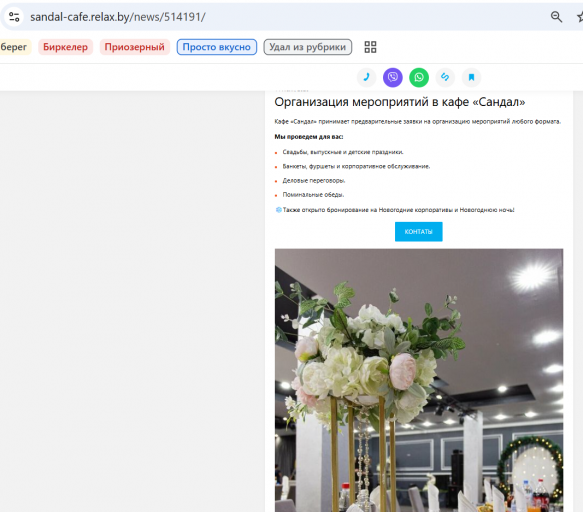Open the flower arrangement banquet hall photo
Viewport: 583px width, 512px height.
coord(419,380)
